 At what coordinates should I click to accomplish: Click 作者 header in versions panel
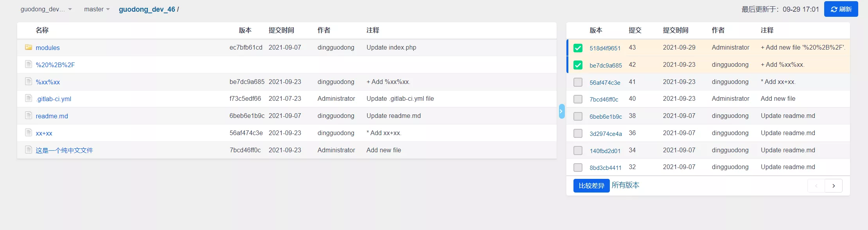pyautogui.click(x=718, y=30)
